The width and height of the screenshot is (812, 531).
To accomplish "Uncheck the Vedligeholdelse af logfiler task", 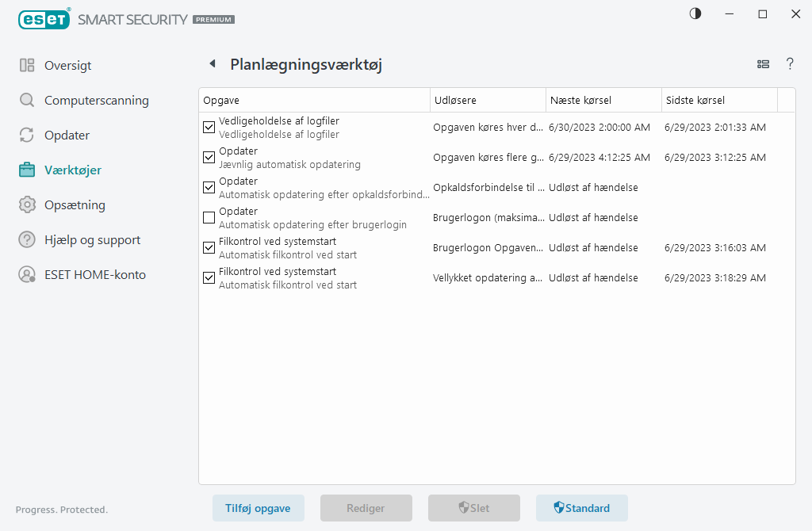I will [x=209, y=128].
